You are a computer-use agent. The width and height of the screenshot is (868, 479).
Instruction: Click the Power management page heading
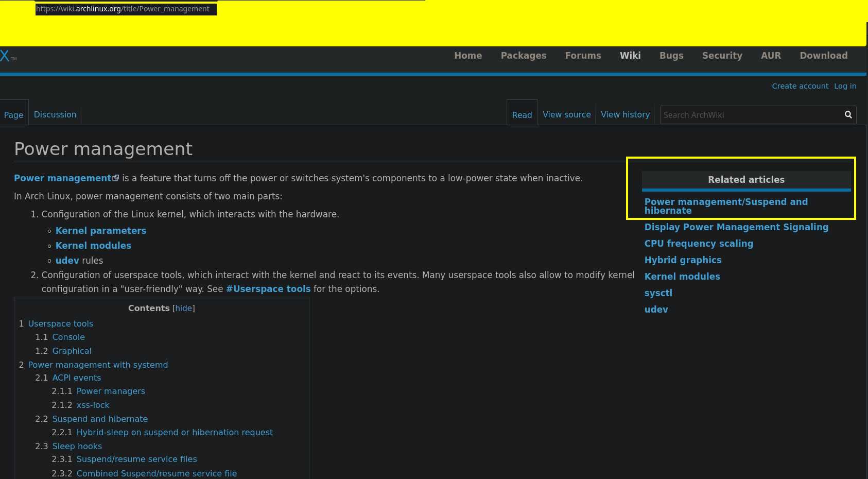103,149
